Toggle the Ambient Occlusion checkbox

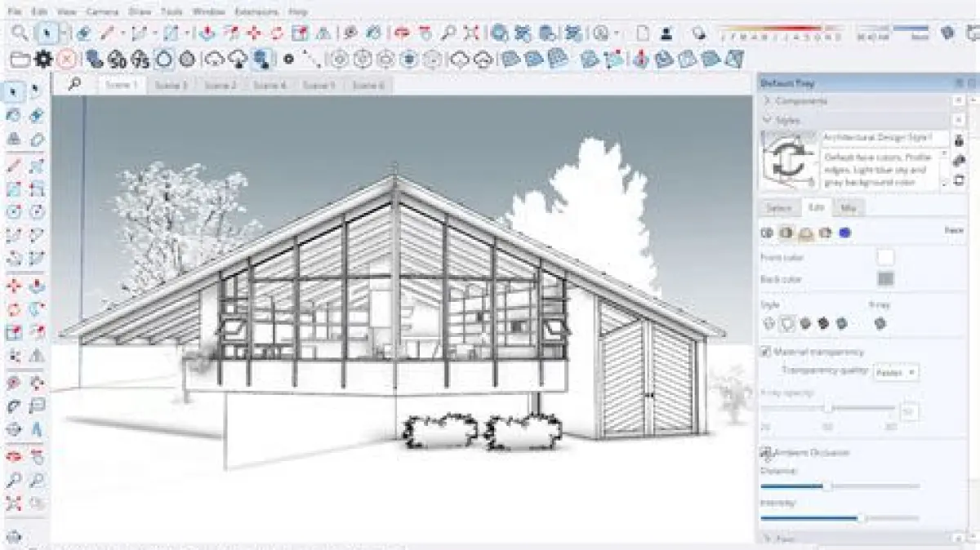(x=765, y=452)
